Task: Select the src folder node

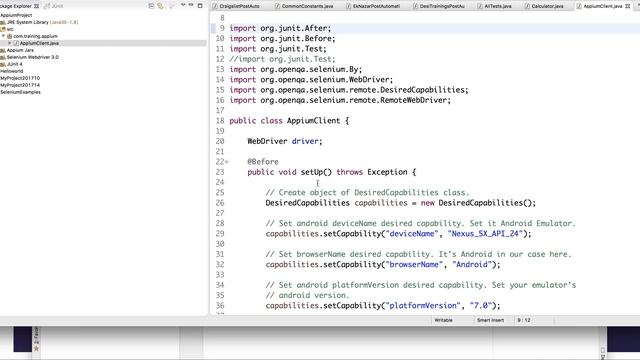Action: pyautogui.click(x=10, y=29)
